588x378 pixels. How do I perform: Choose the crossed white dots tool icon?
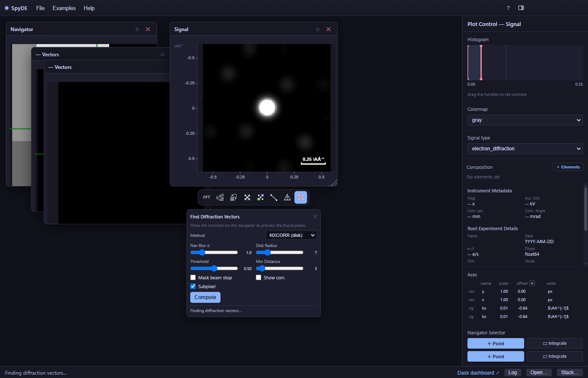tap(247, 197)
